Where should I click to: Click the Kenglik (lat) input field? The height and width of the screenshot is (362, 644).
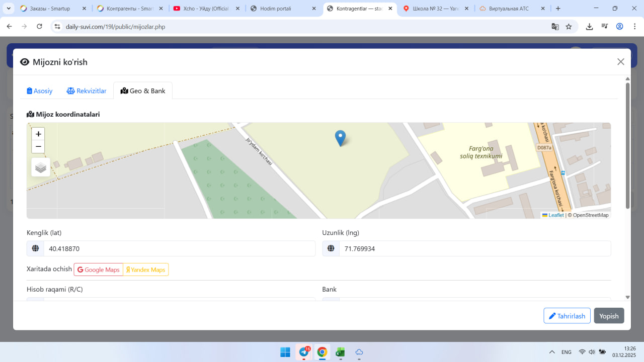180,248
